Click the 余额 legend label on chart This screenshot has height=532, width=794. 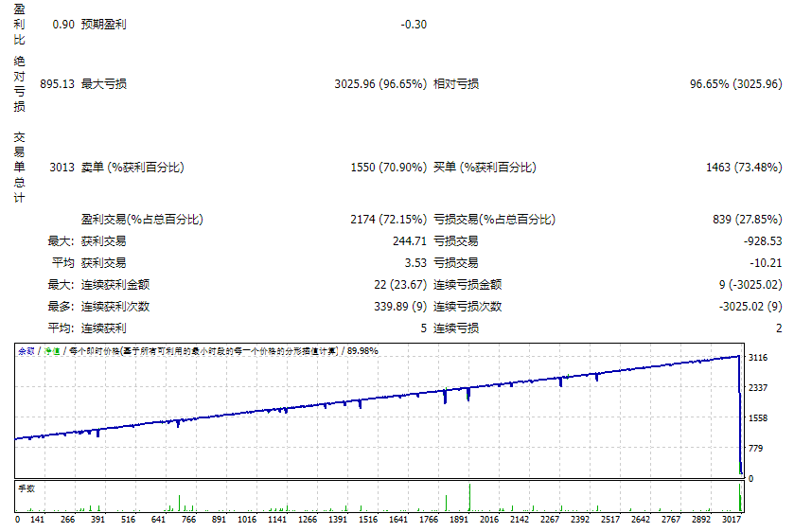pos(26,350)
